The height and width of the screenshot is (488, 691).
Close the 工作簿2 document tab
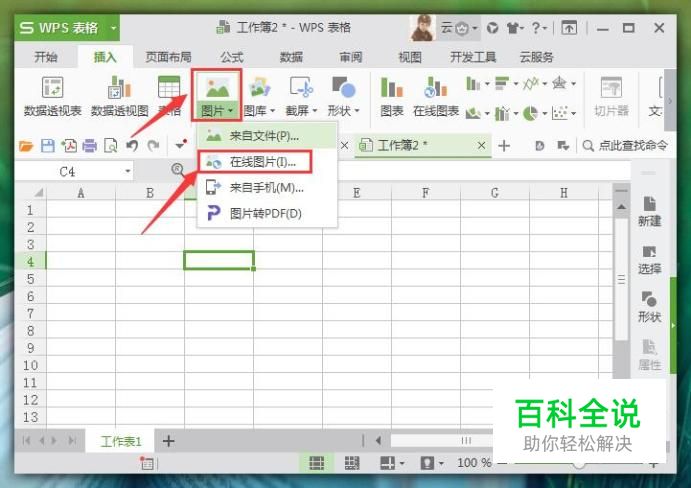click(482, 145)
